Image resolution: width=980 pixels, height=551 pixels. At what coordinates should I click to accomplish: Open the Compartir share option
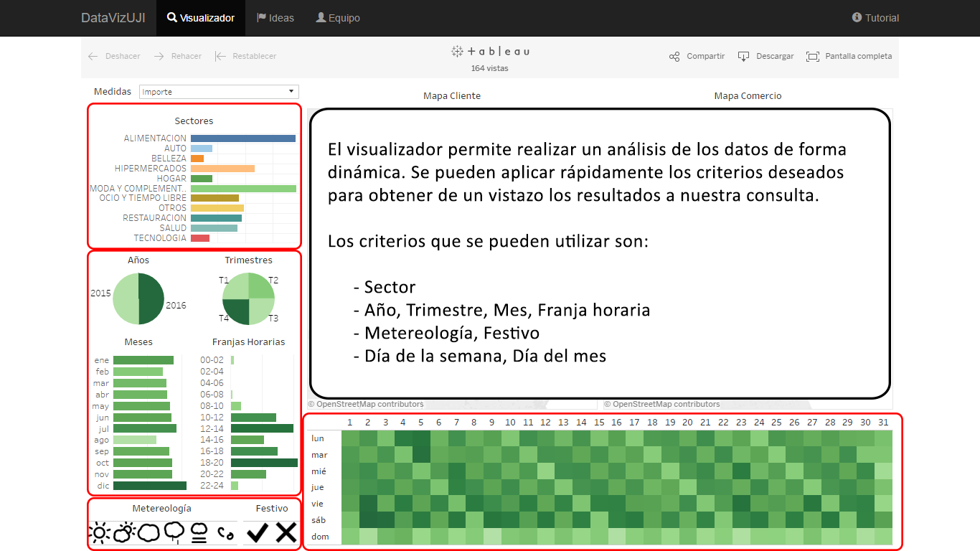697,56
